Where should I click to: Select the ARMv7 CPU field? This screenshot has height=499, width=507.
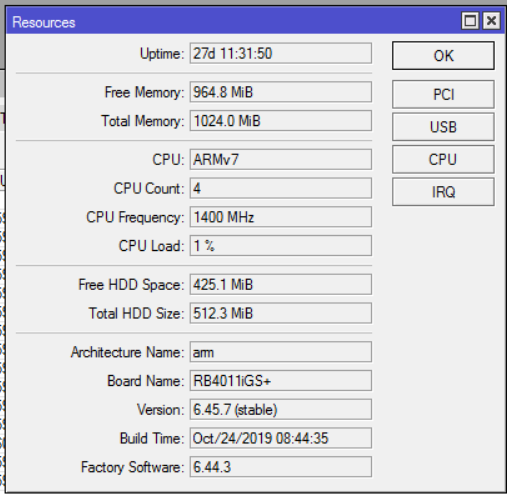click(x=281, y=159)
